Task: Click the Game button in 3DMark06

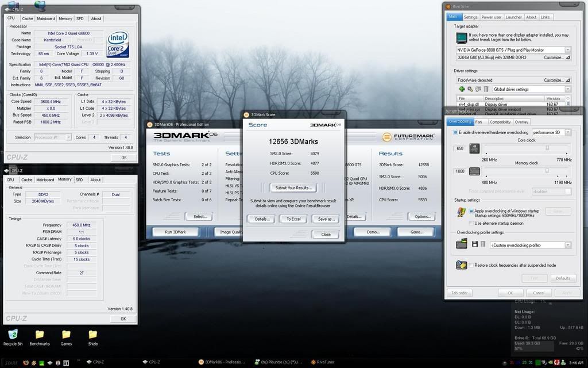Action: click(416, 232)
